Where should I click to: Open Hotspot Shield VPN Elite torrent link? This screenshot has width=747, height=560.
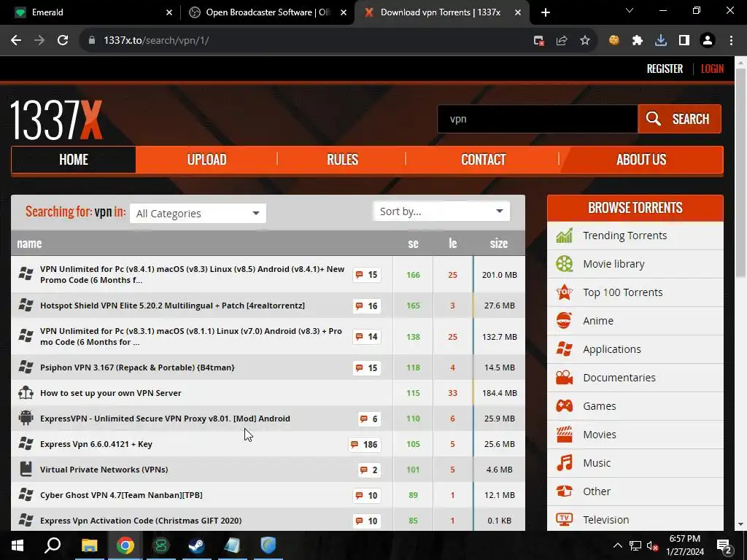[172, 306]
